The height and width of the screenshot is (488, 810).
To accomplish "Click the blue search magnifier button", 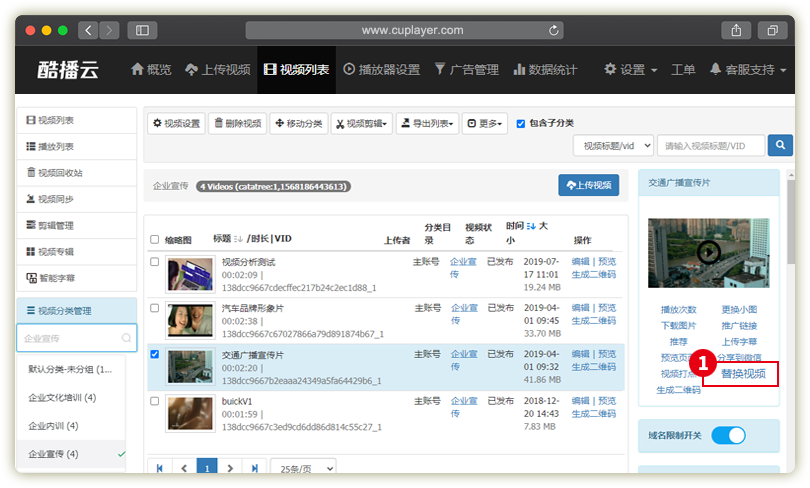I will click(780, 146).
